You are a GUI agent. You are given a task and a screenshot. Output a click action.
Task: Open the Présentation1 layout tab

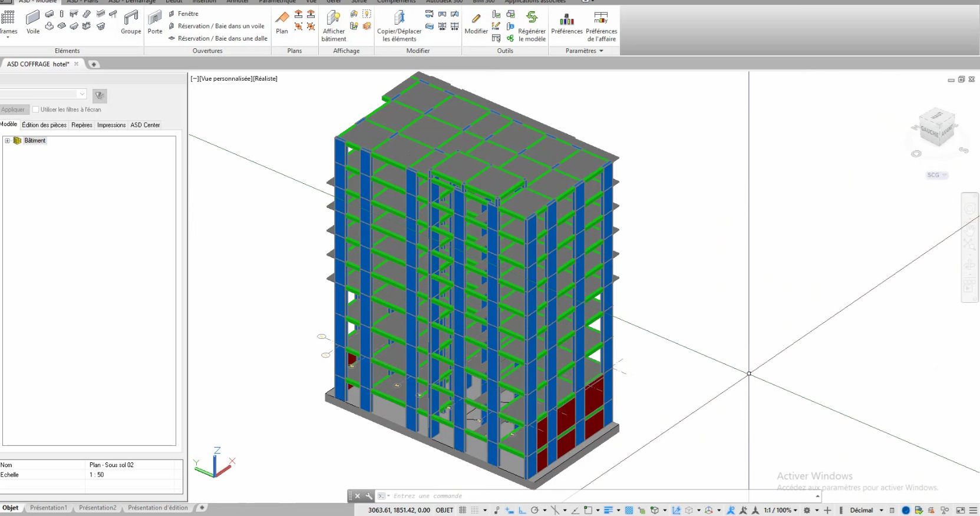pos(48,508)
